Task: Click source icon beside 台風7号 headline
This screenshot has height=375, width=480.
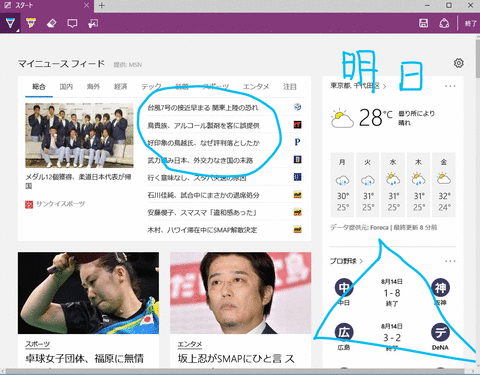Action: [x=297, y=107]
